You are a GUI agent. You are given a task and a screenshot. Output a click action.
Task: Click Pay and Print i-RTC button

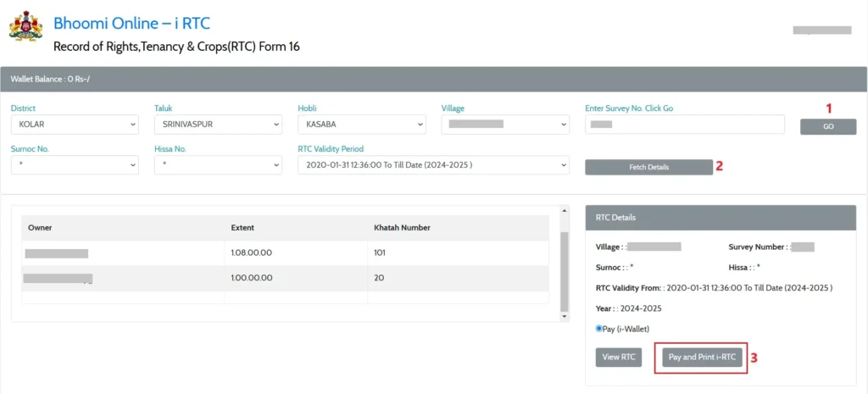(702, 357)
